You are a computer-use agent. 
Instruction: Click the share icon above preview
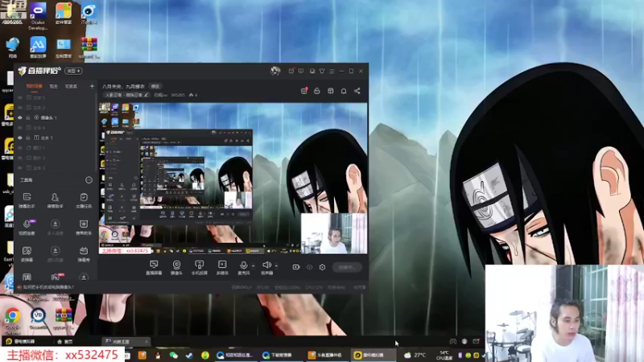point(357,91)
